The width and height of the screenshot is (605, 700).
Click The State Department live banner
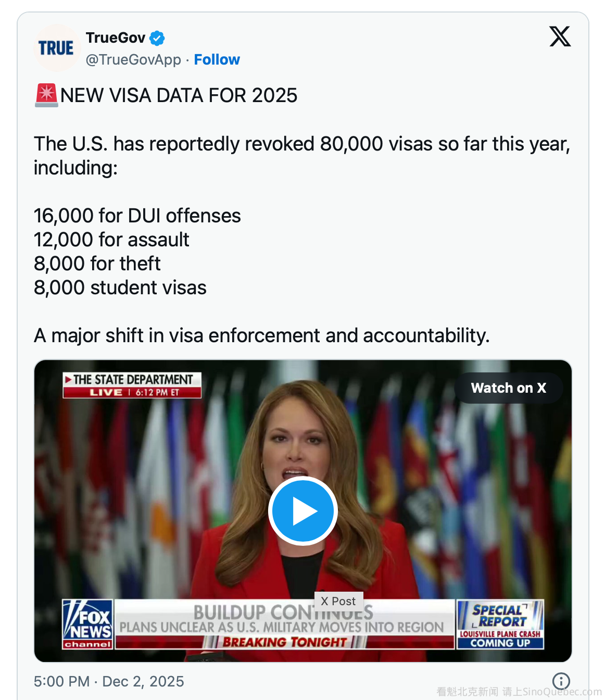(132, 385)
